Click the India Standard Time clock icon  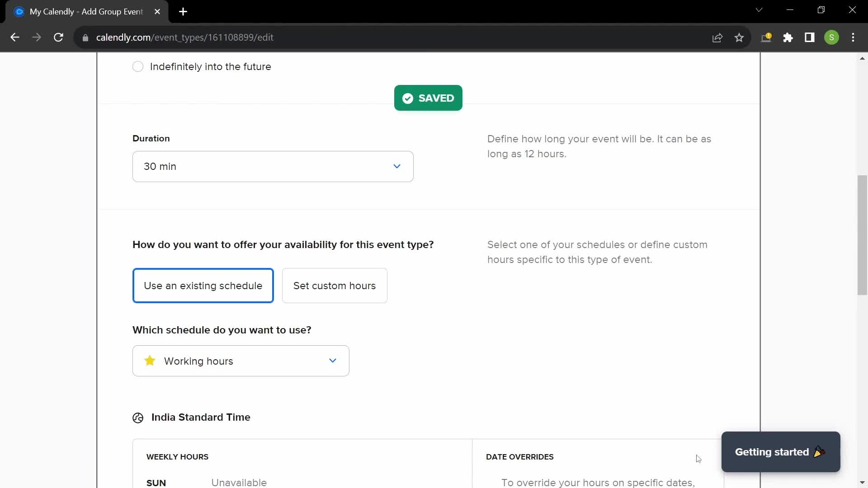point(138,417)
